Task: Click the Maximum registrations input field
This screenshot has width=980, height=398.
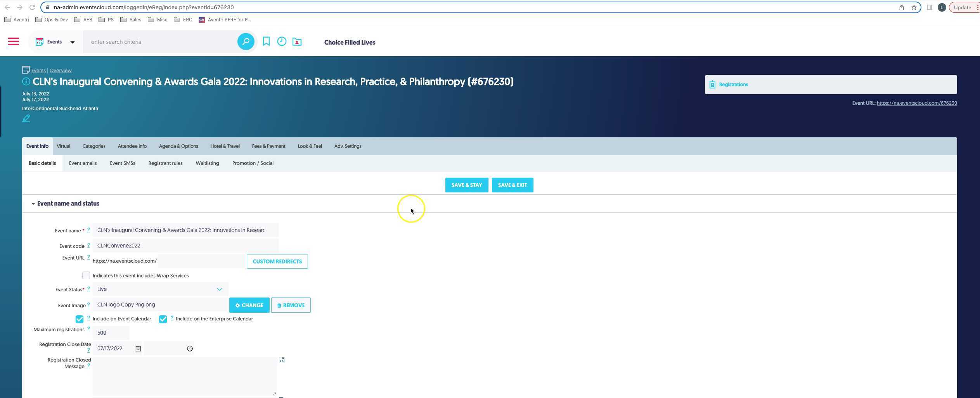Action: pos(111,333)
